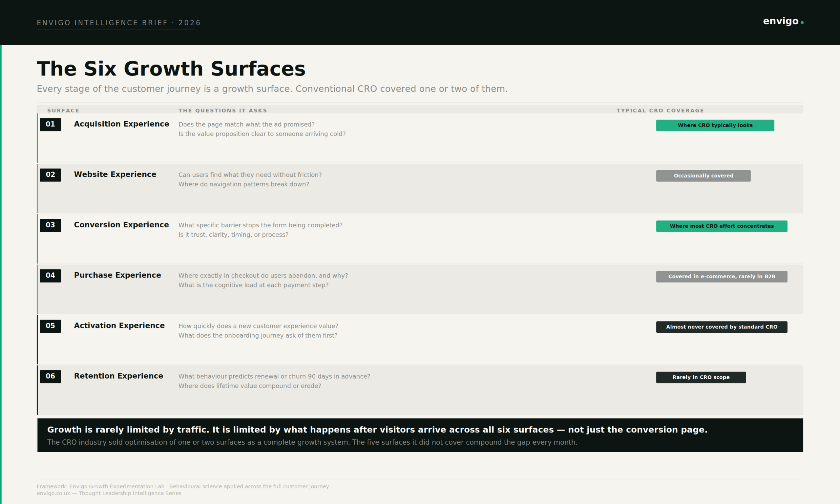The image size is (840, 504).
Task: Click 'Rarely in CRO scope' dark tag
Action: [701, 377]
